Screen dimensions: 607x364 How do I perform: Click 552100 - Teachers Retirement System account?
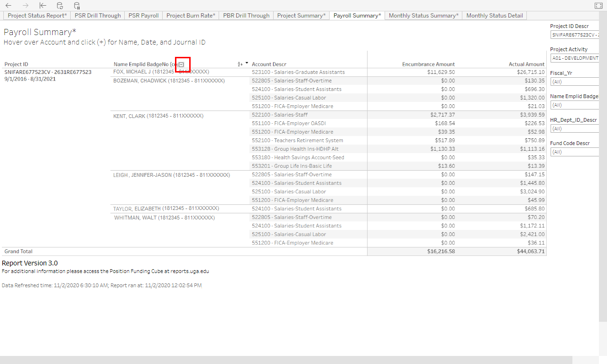point(297,140)
